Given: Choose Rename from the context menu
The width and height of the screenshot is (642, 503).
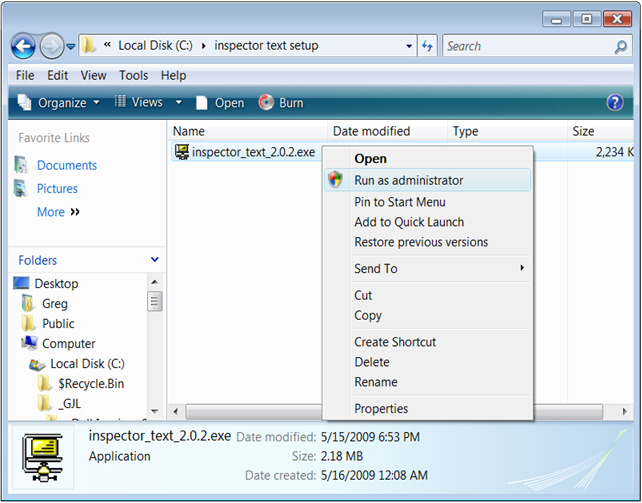Looking at the screenshot, I should [429, 382].
